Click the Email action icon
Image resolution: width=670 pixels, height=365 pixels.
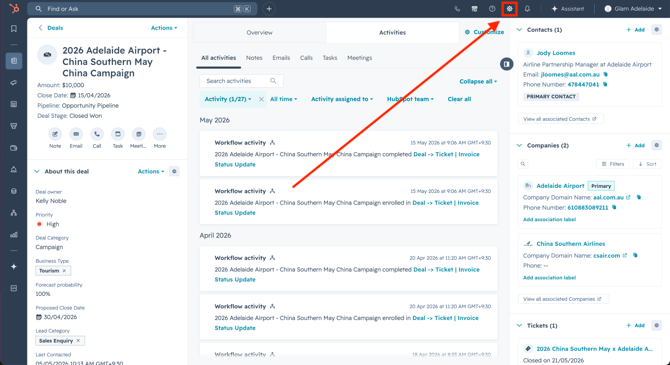click(76, 134)
